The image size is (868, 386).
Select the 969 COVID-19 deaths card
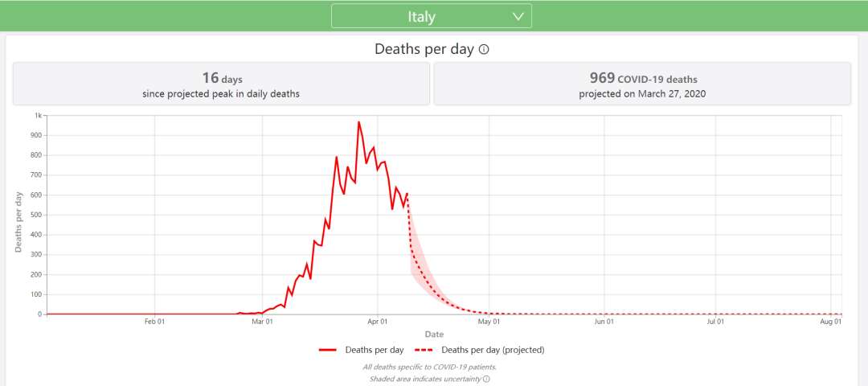[x=642, y=84]
